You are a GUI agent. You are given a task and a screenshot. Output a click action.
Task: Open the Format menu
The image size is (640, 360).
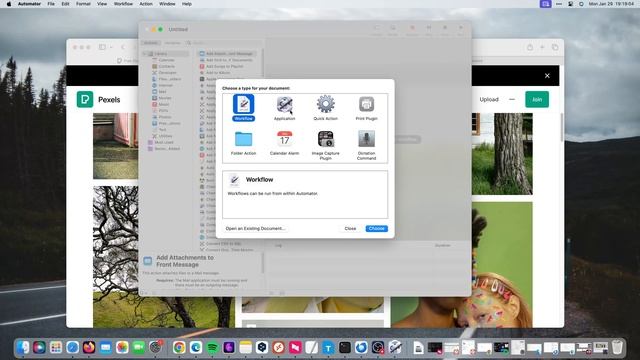pyautogui.click(x=83, y=4)
